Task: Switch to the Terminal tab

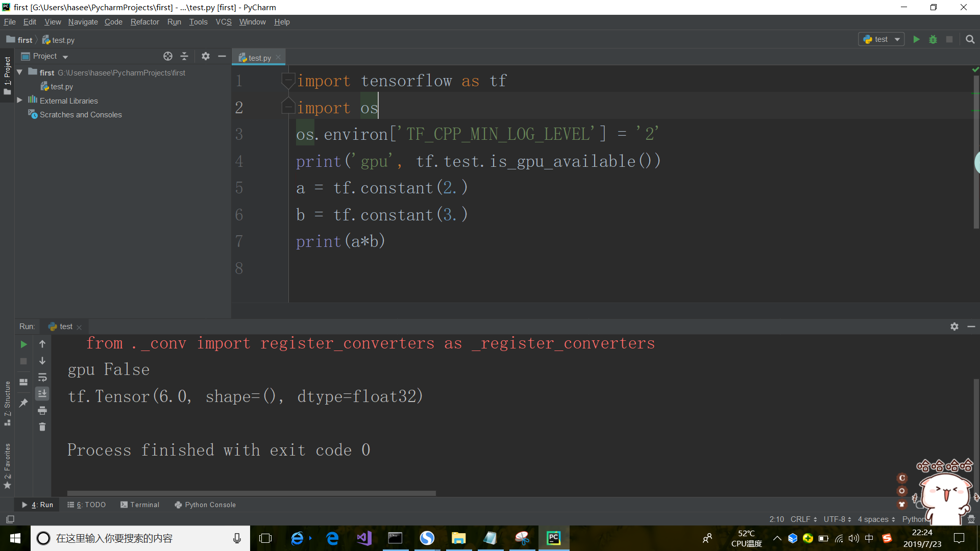Action: point(144,505)
